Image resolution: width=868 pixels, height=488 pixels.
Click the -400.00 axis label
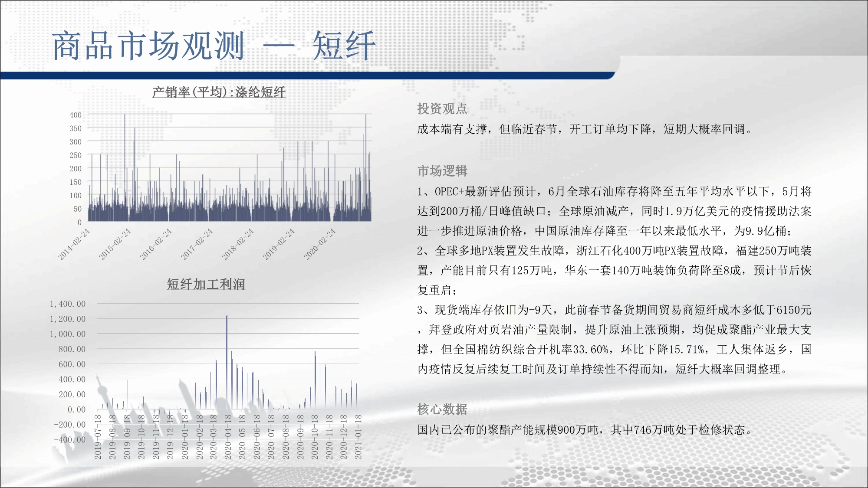click(x=69, y=439)
